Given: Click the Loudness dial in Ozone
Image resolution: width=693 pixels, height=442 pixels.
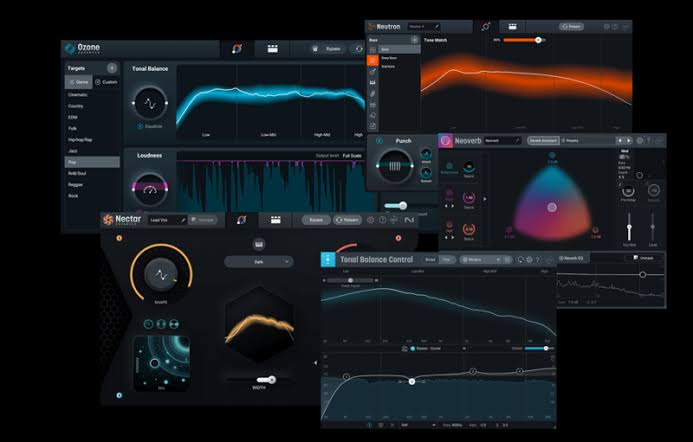Looking at the screenshot, I should tap(150, 189).
